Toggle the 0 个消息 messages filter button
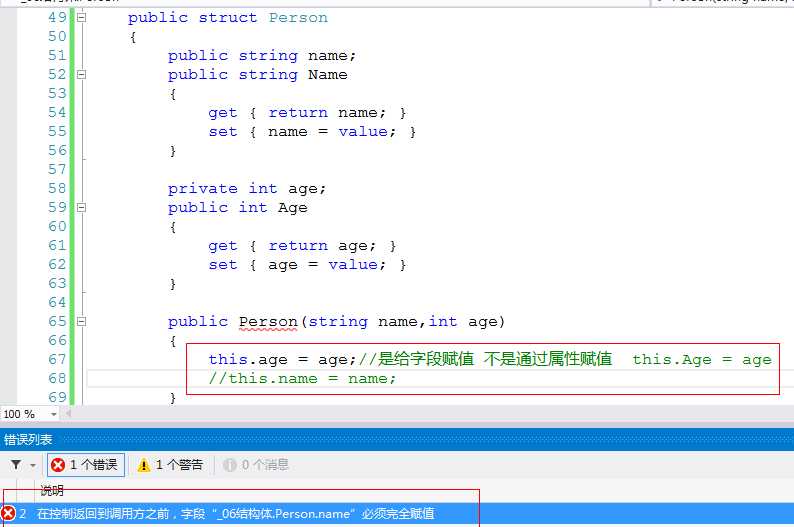 tap(256, 465)
